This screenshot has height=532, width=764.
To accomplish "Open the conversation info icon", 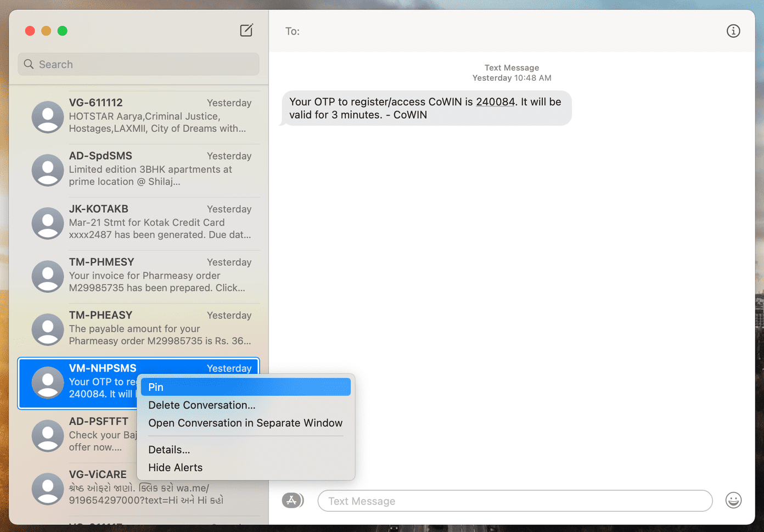I will 733,31.
